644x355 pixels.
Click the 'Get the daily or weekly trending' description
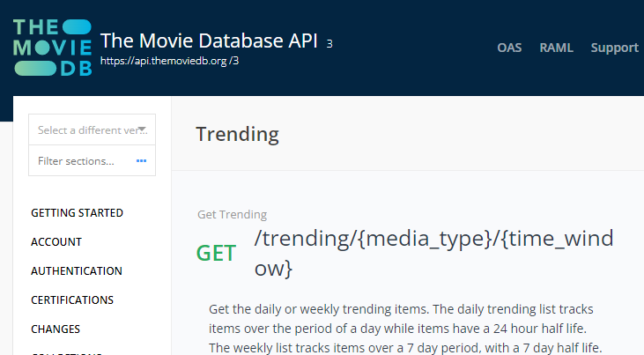click(405, 329)
